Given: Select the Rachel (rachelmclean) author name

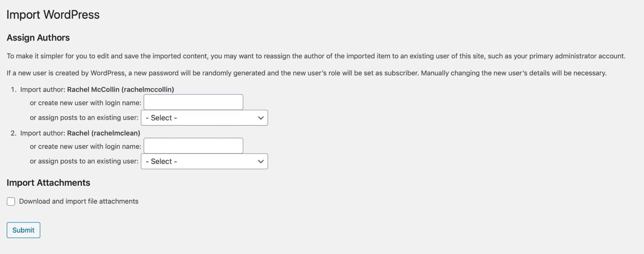Looking at the screenshot, I should [x=103, y=133].
